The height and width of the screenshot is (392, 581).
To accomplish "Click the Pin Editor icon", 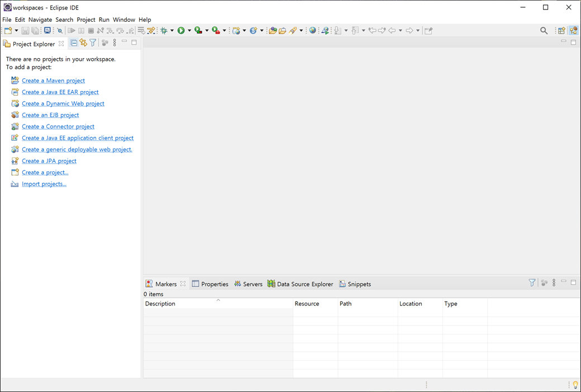I will (428, 31).
